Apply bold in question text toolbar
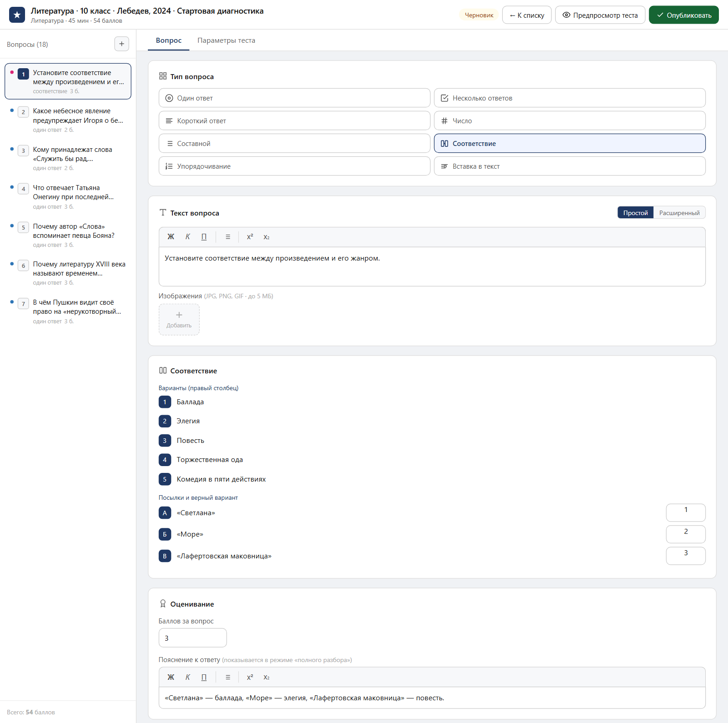Screen dimensions: 728x723 pos(171,237)
